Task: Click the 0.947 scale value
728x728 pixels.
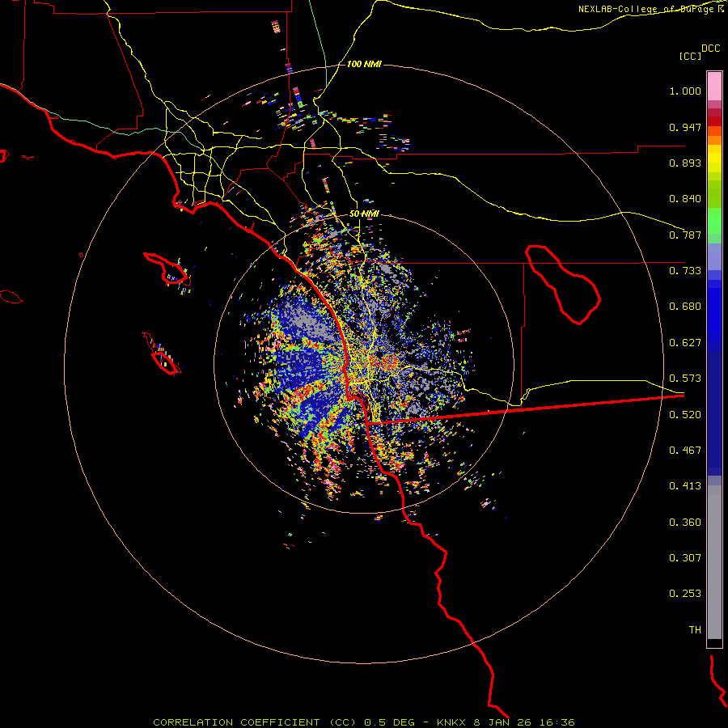Action: click(x=685, y=127)
